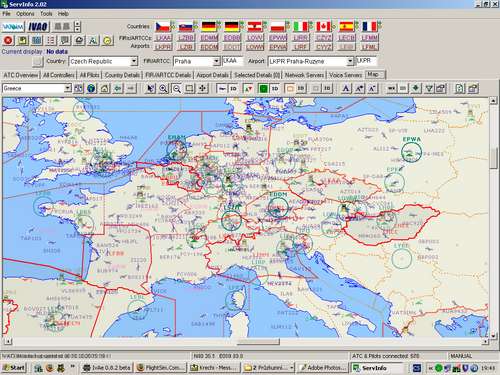Click the map horizontal scrollbar thumb

point(258,342)
